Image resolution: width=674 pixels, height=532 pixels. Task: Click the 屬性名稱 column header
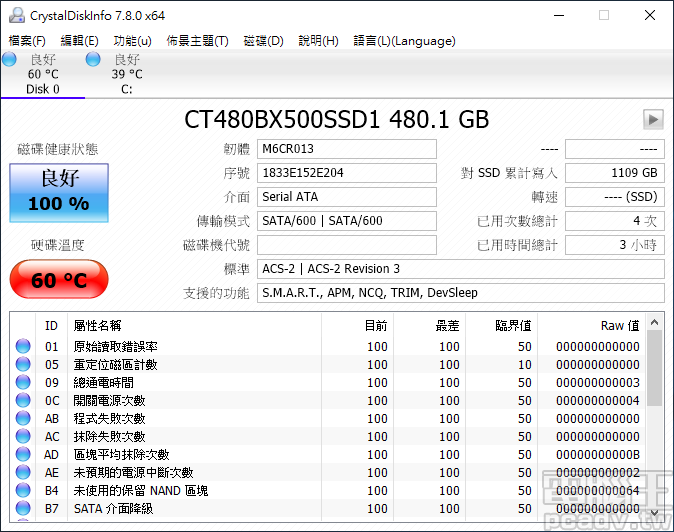click(x=194, y=326)
